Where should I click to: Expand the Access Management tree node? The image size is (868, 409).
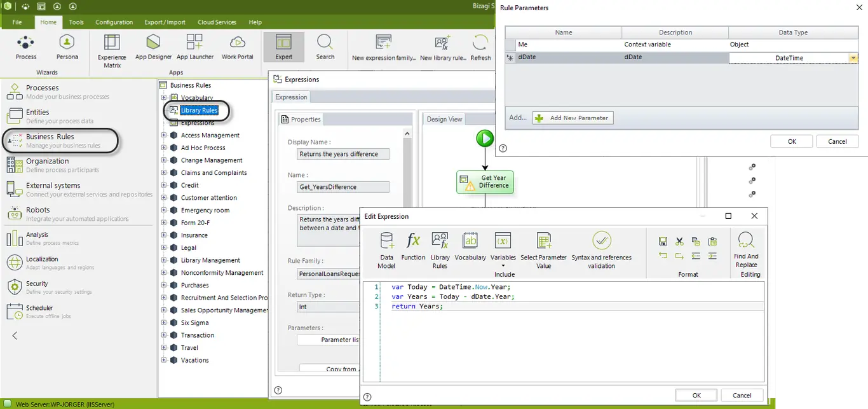[164, 135]
